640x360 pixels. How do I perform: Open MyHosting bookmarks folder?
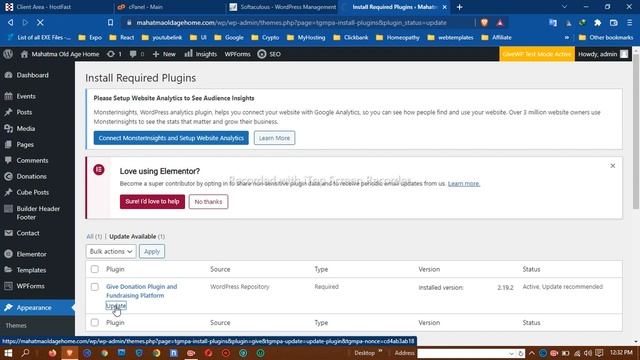click(x=306, y=38)
